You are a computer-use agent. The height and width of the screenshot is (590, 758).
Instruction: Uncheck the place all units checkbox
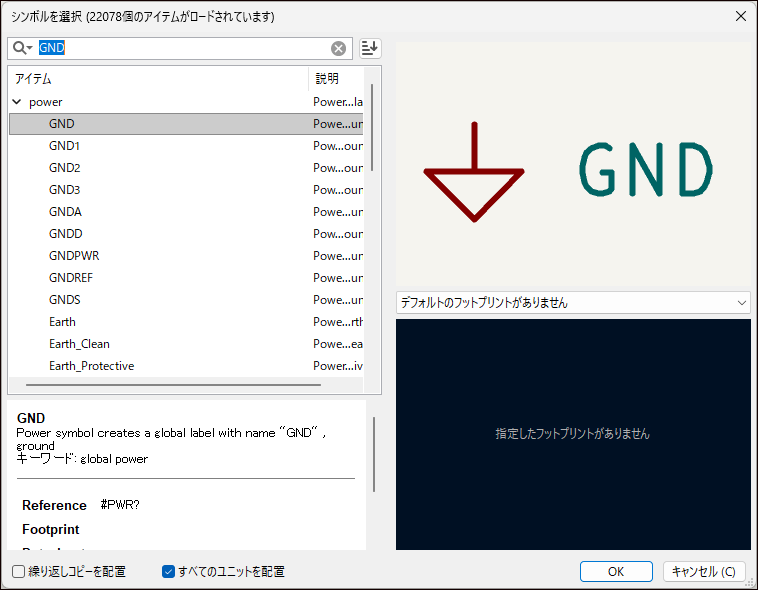pyautogui.click(x=168, y=572)
